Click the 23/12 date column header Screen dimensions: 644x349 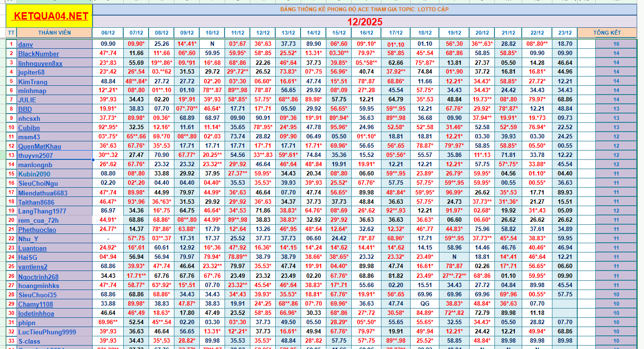565,33
